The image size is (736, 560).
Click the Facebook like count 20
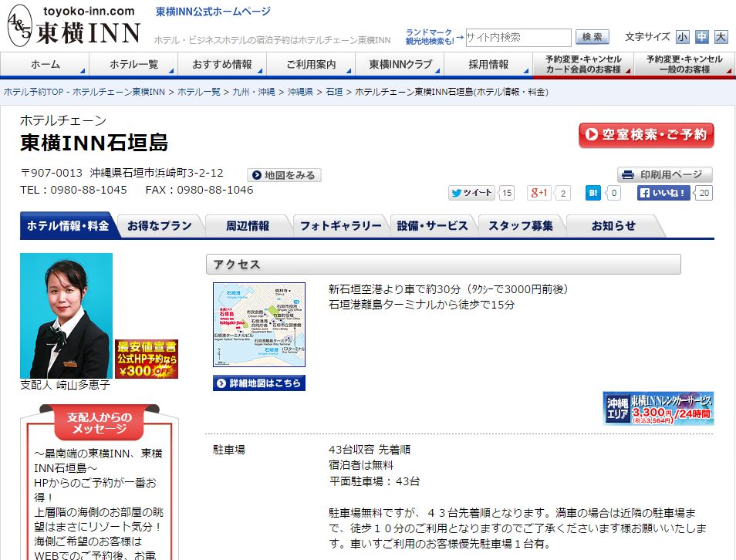[x=704, y=193]
